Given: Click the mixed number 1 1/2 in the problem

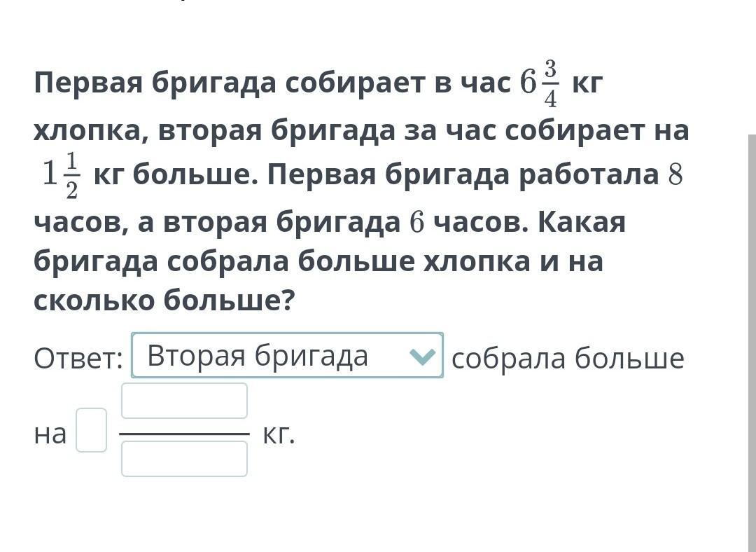Looking at the screenshot, I should coord(62,176).
